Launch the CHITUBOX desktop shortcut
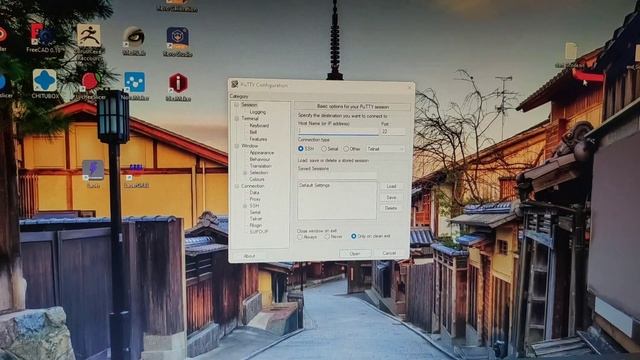The width and height of the screenshot is (640, 360). click(x=45, y=84)
